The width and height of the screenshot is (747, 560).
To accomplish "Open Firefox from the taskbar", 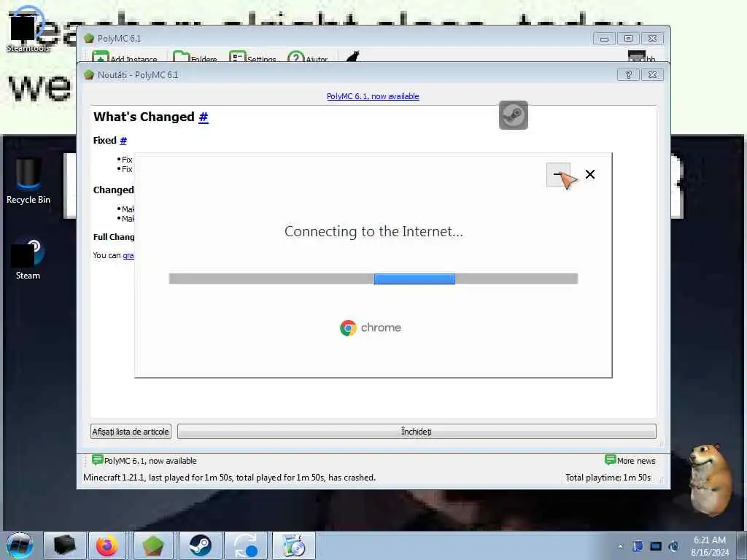I will tap(107, 545).
